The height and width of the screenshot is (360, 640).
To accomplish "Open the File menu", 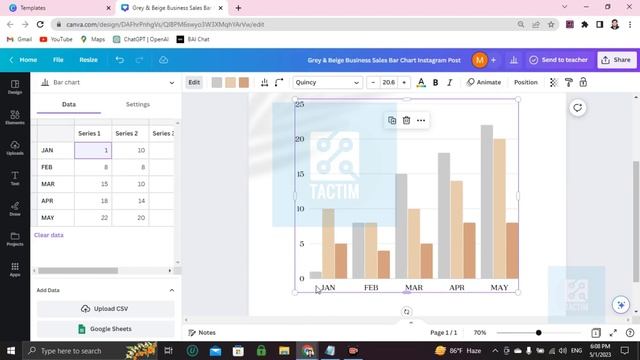I will (58, 60).
